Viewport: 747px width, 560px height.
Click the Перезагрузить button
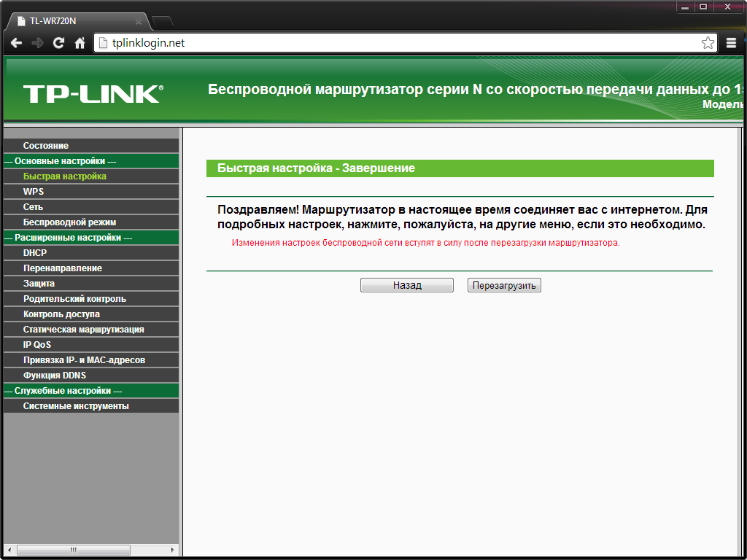pyautogui.click(x=504, y=284)
